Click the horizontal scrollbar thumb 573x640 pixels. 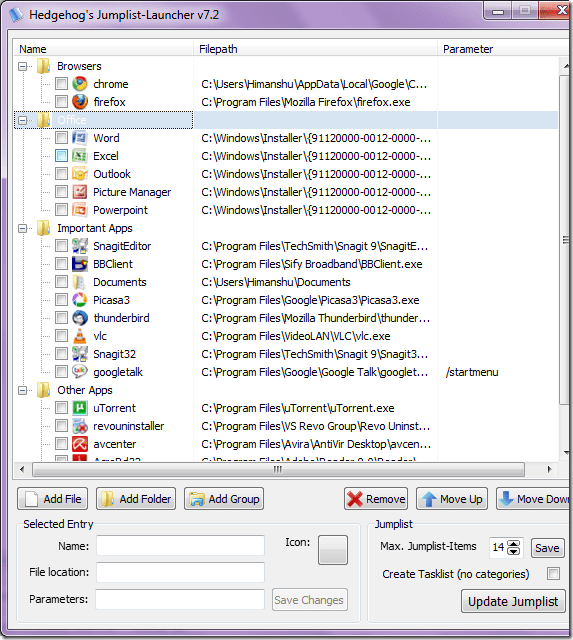coord(278,469)
